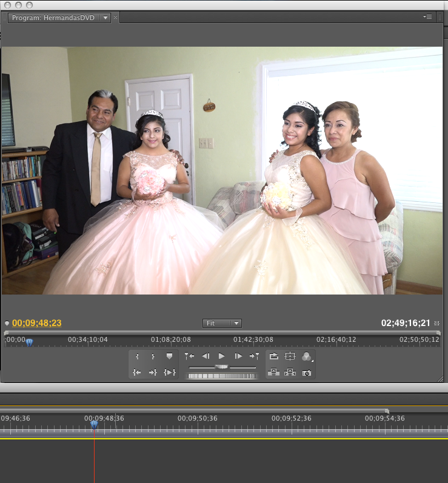The image size is (448, 483).
Task: Add an unnumbered marker
Action: point(169,356)
